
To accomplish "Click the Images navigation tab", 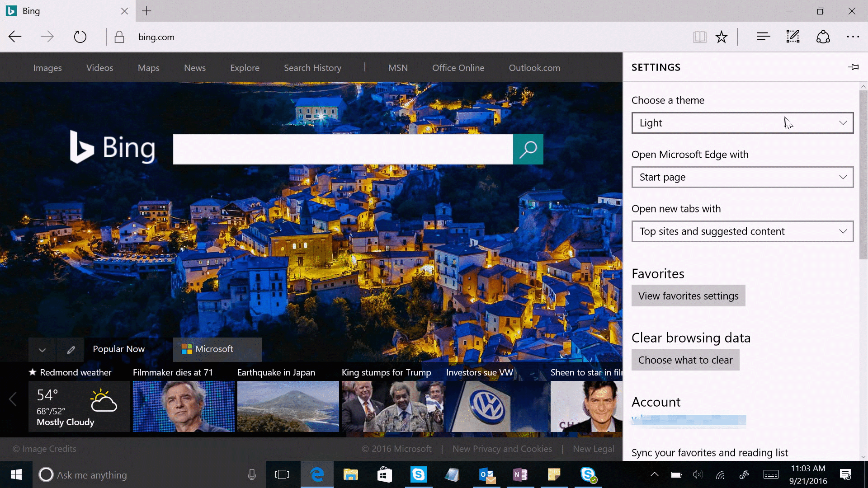I will click(47, 67).
